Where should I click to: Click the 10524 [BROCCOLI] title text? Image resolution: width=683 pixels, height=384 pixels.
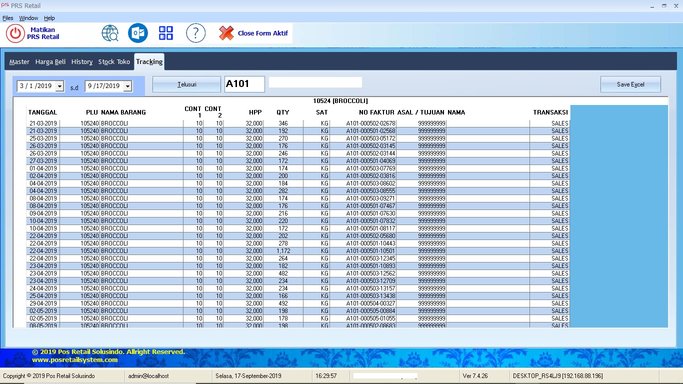340,101
